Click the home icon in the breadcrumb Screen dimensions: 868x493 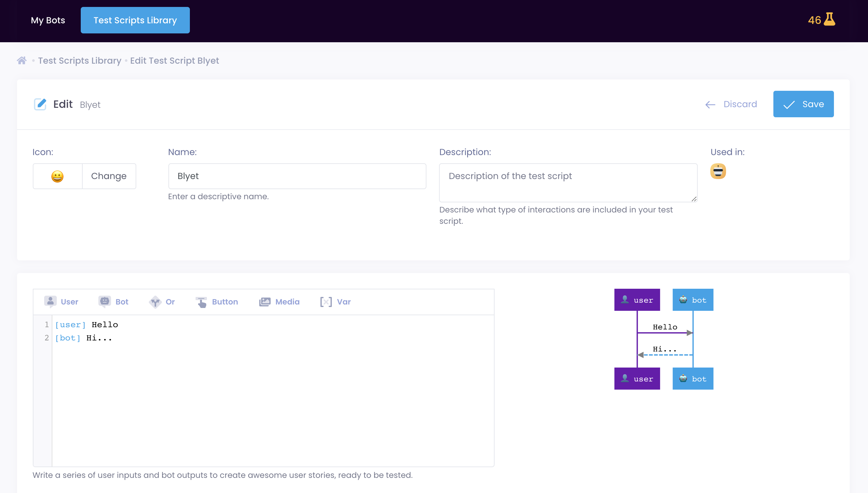pyautogui.click(x=21, y=60)
